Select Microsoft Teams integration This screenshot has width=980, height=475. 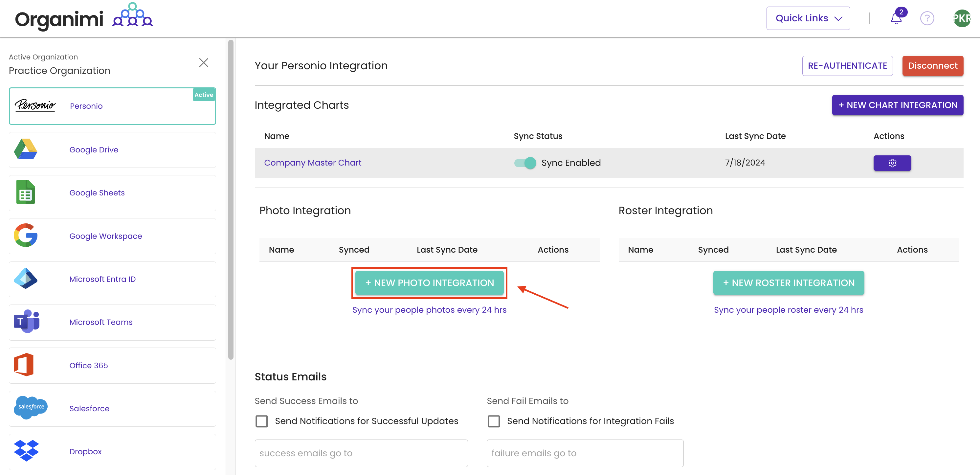[x=112, y=322]
